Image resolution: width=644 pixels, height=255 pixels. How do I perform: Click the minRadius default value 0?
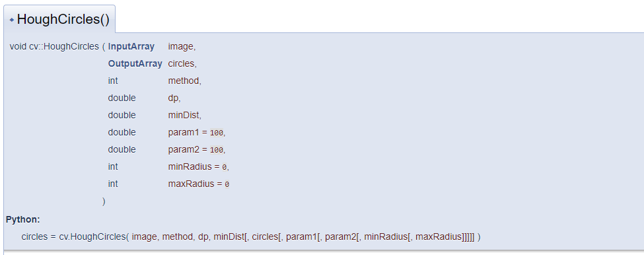[x=225, y=168]
